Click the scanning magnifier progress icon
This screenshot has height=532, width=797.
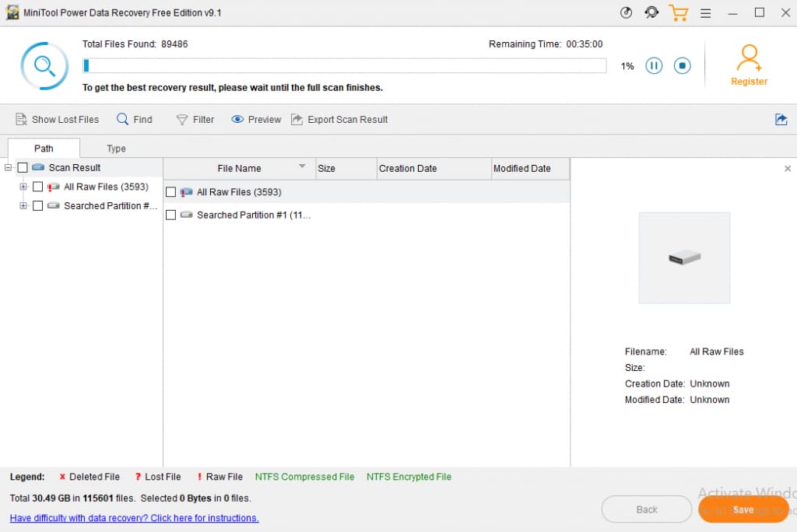pos(44,66)
